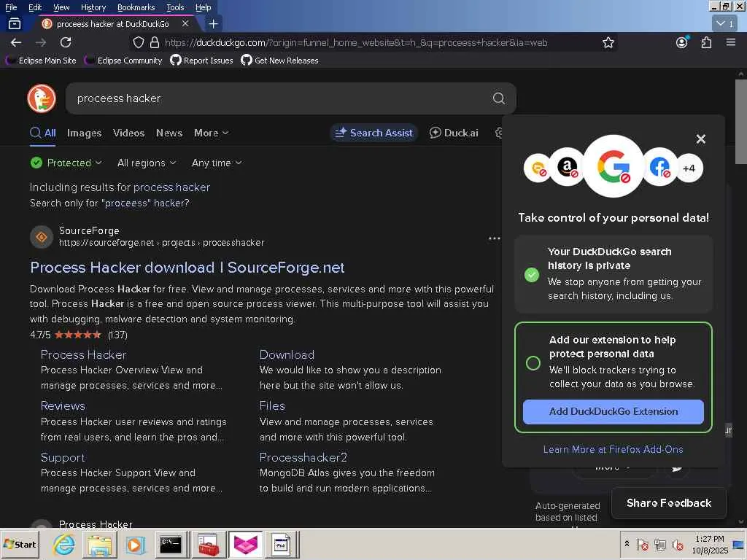Viewport: 747px width, 560px height.
Task: Open Report Issues bookmark
Action: point(202,61)
